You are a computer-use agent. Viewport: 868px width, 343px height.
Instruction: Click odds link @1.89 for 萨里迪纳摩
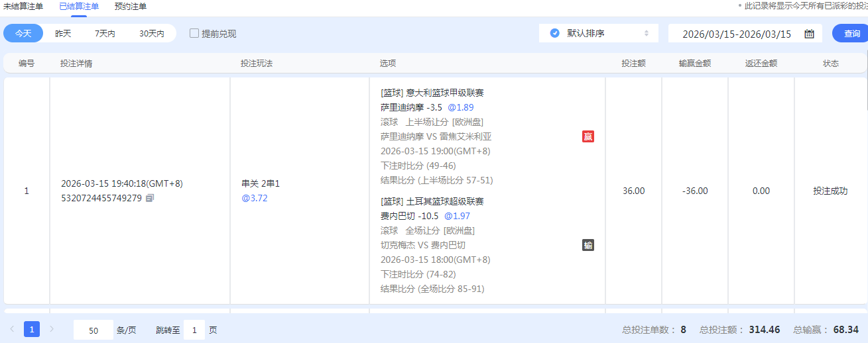pyautogui.click(x=460, y=107)
